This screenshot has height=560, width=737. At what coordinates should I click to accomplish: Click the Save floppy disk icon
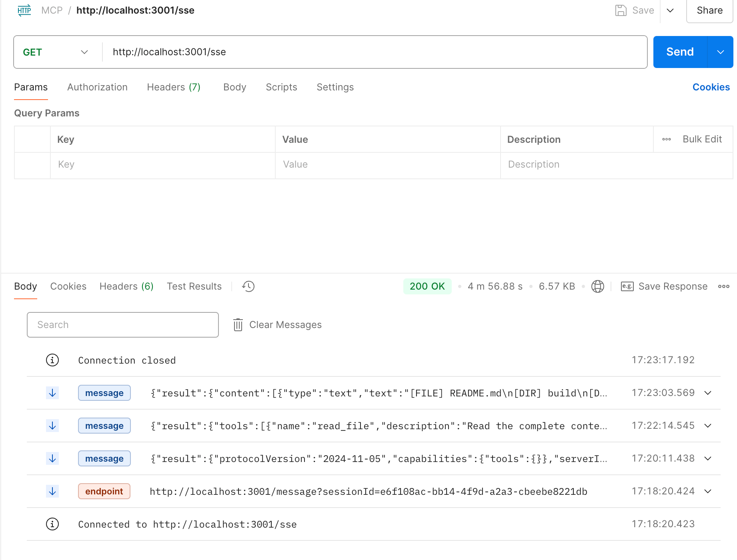point(621,10)
